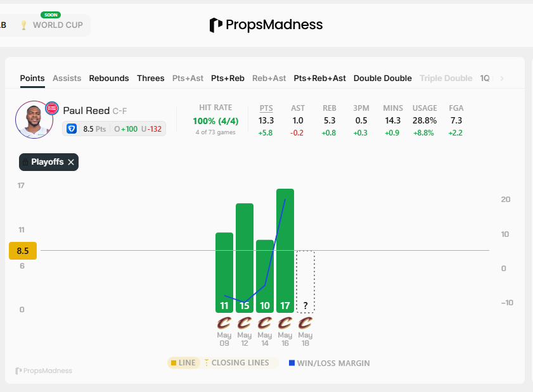Viewport: 533px width, 392px height.
Task: Toggle the CLOSING LINES legend item
Action: 236,363
